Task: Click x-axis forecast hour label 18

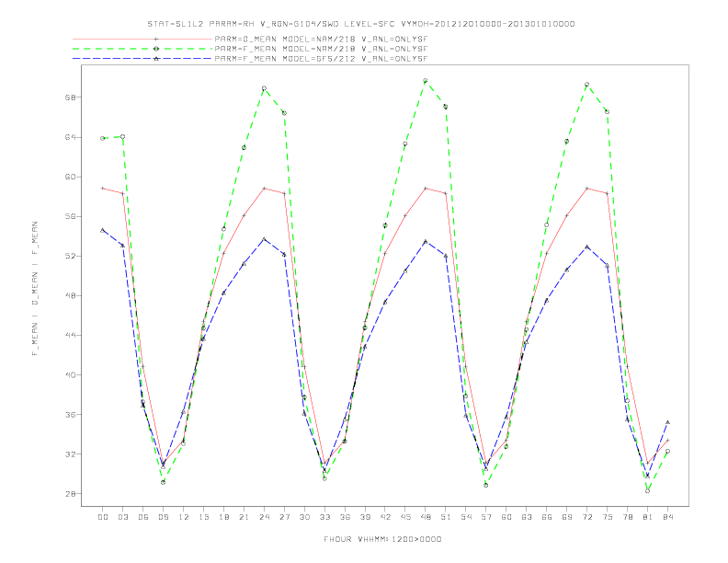Action: 223,517
